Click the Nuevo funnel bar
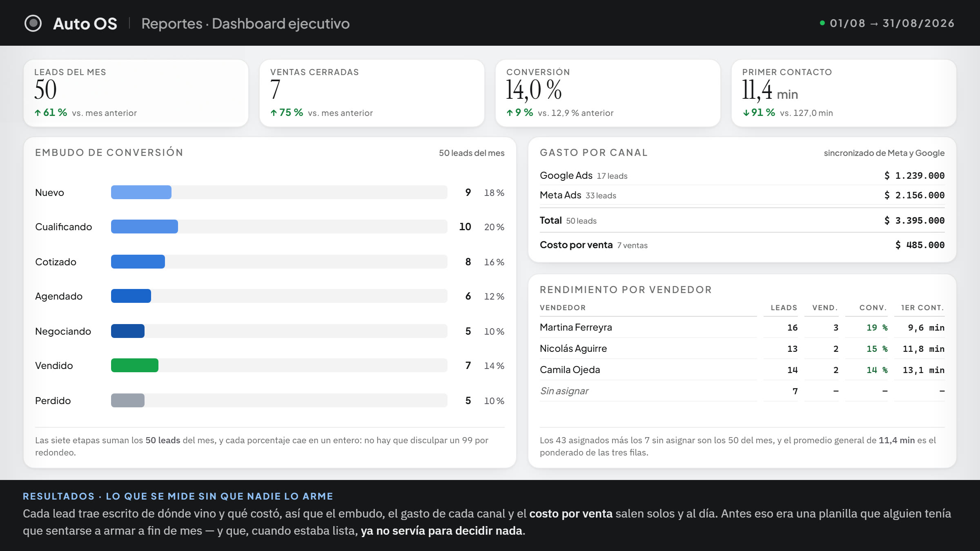980x551 pixels. tap(141, 192)
